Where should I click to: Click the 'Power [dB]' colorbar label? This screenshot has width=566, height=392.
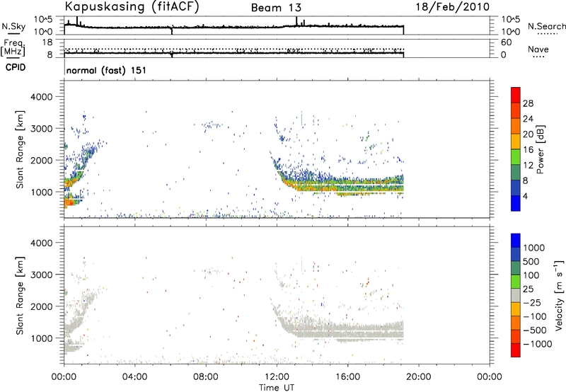(x=540, y=149)
